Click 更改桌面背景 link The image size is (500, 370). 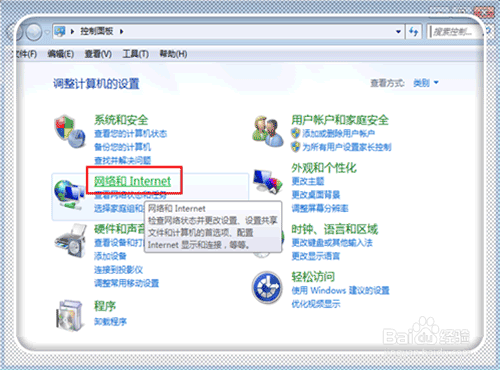[x=316, y=195]
